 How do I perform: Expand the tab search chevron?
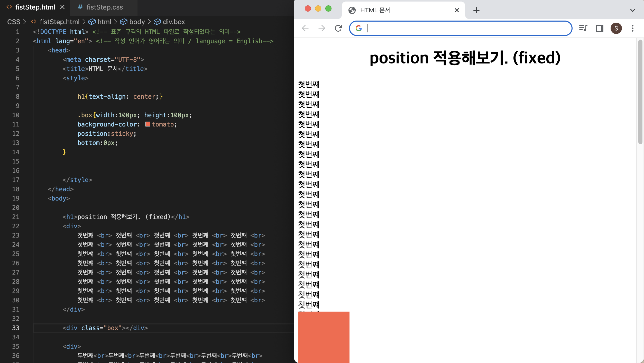coord(632,10)
